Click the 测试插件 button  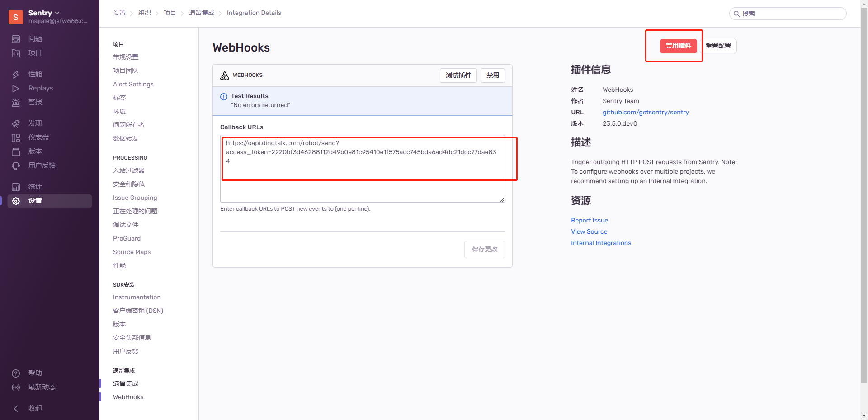458,76
